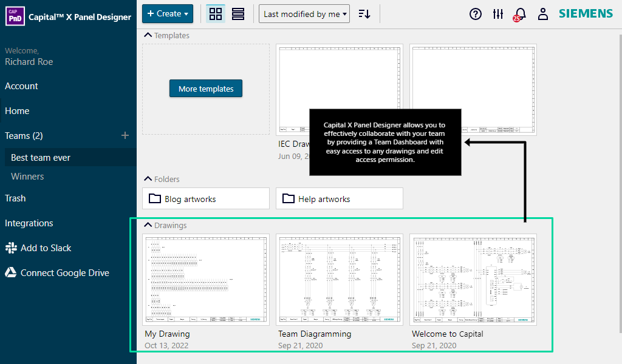The image size is (622, 364).
Task: Click the Help artworks folder icon
Action: [x=289, y=198]
